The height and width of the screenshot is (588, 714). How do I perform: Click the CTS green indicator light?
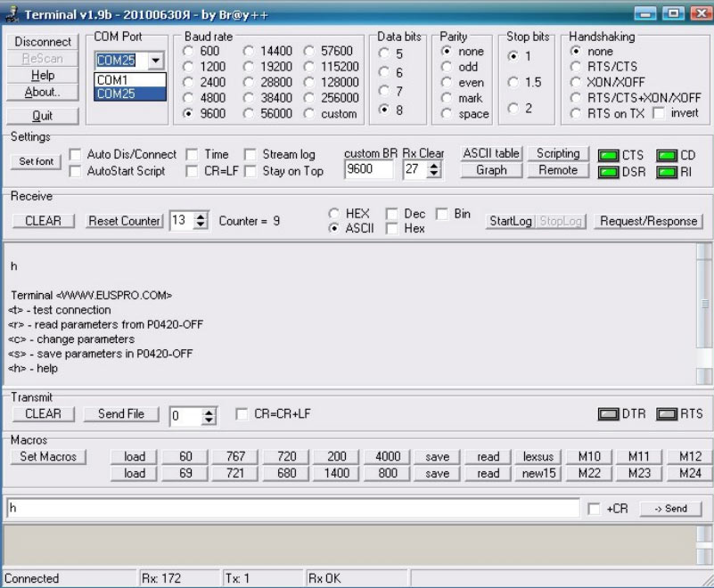(x=609, y=156)
